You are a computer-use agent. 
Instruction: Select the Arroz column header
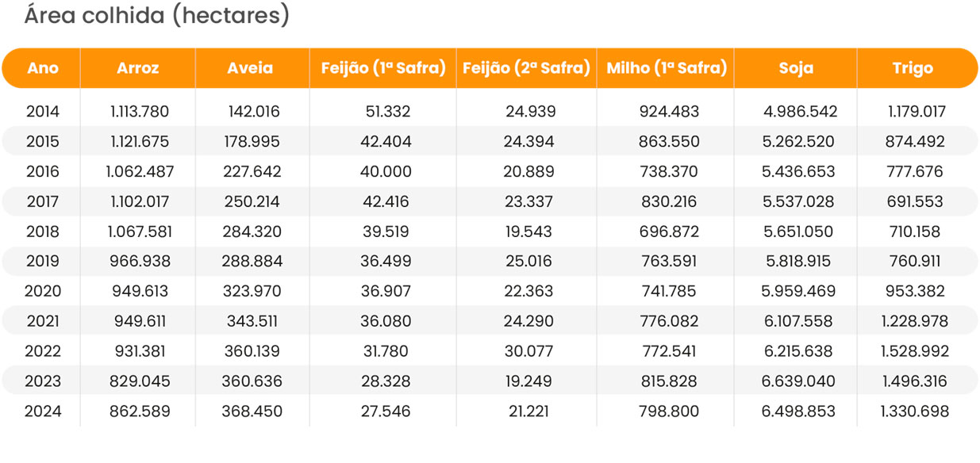pyautogui.click(x=138, y=68)
